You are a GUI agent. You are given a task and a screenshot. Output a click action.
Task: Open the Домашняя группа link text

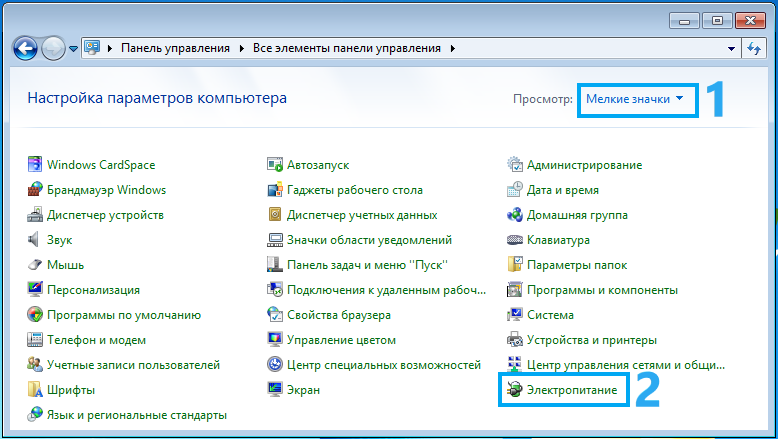point(577,215)
